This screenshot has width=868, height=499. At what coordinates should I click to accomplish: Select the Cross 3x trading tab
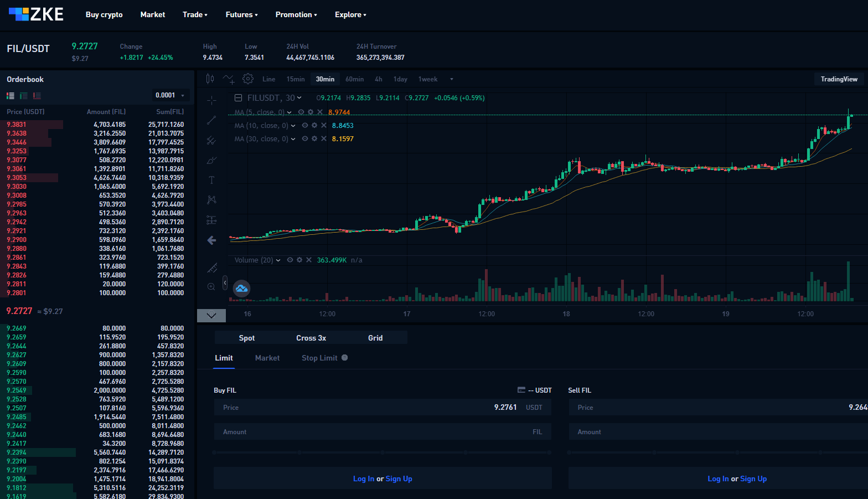(311, 338)
